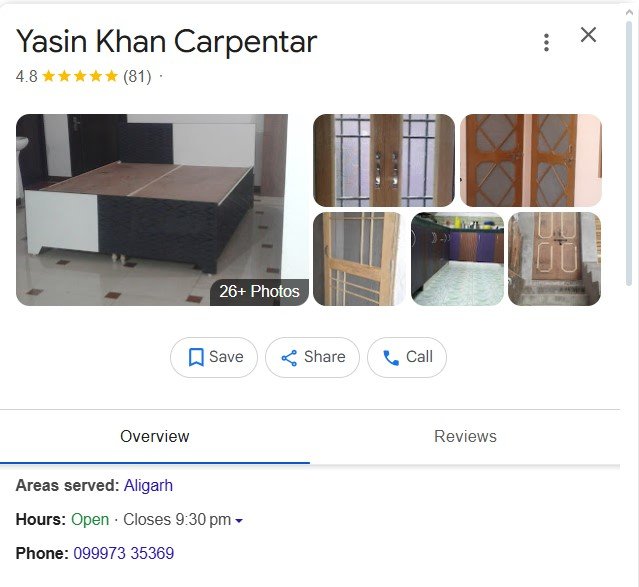Click the five-star rating stars
Image resolution: width=639 pixels, height=587 pixels.
pos(80,76)
